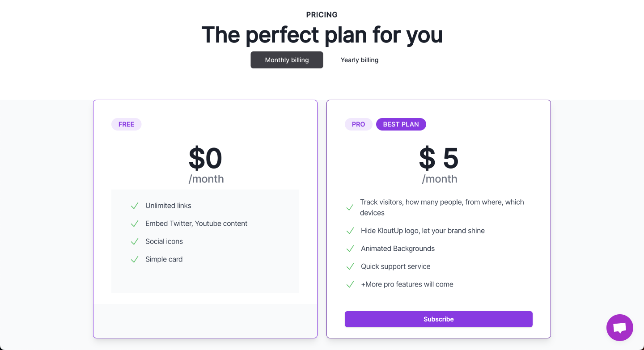This screenshot has width=644, height=350.
Task: Click the FREE plan badge
Action: point(127,124)
